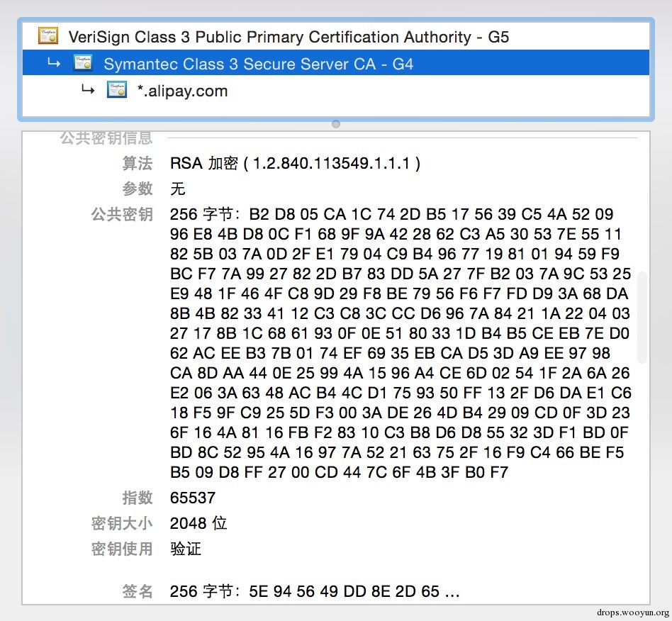Viewport: 672px width, 621px height.
Task: Click the 公共密钥 field label
Action: 122,214
